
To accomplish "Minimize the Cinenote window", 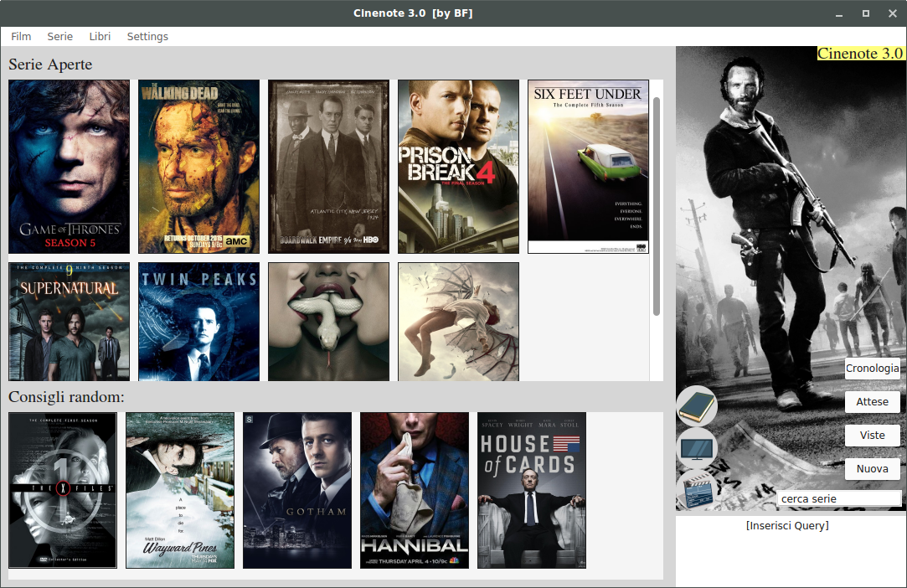I will pyautogui.click(x=838, y=13).
